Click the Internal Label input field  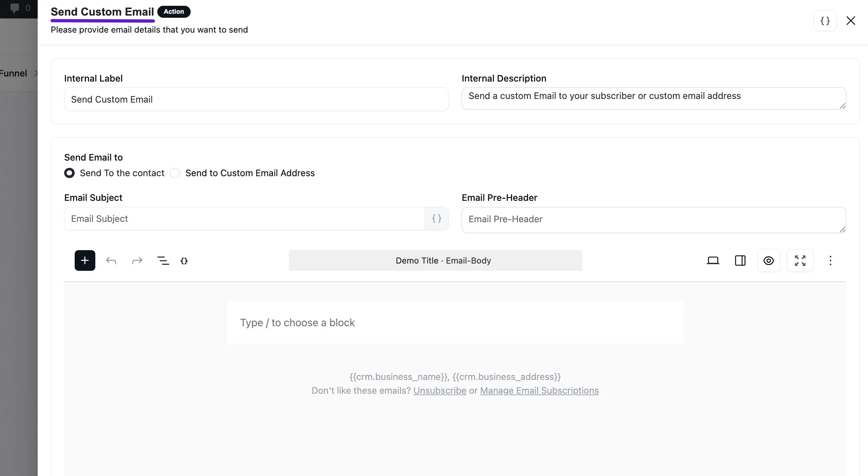pyautogui.click(x=256, y=99)
